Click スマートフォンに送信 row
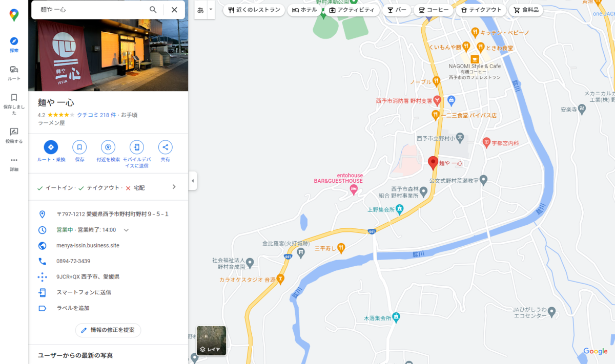The image size is (615, 364). click(x=108, y=292)
